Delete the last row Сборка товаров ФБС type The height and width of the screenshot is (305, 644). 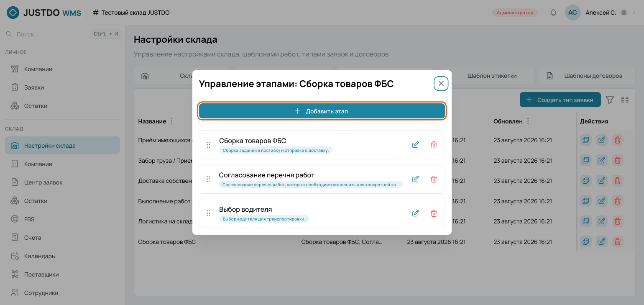pyautogui.click(x=618, y=241)
